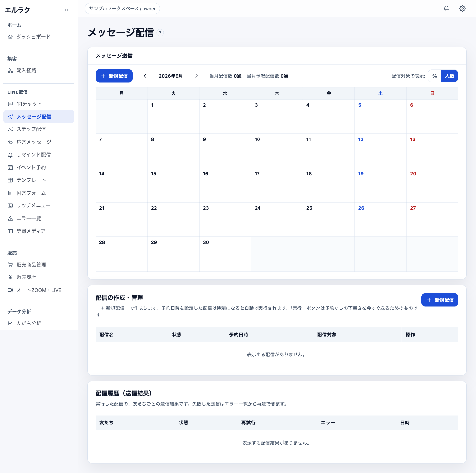This screenshot has width=476, height=473.
Task: Click 新規配信 in 配信の作成・管理 section
Action: [x=440, y=300]
